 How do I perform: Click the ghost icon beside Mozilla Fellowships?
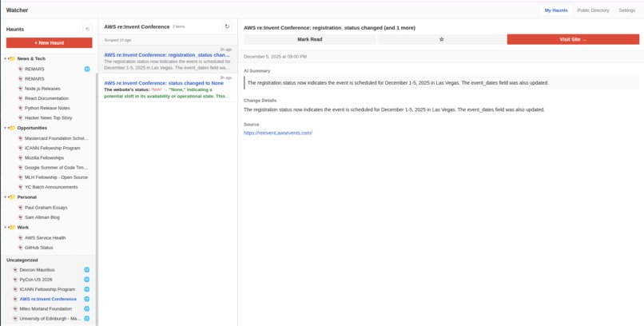click(21, 157)
